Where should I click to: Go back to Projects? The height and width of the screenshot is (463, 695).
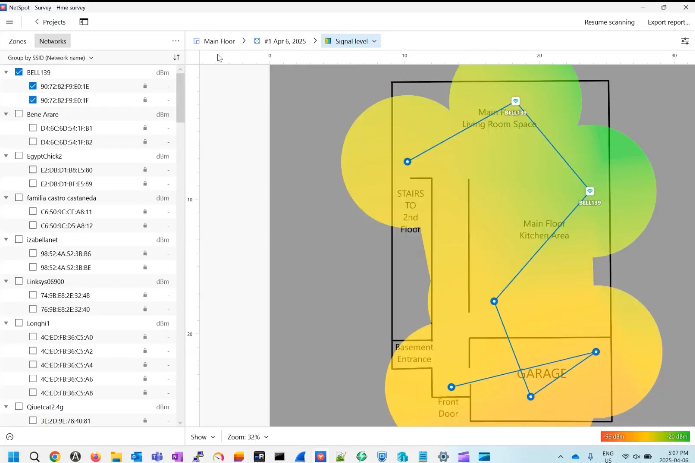point(49,21)
